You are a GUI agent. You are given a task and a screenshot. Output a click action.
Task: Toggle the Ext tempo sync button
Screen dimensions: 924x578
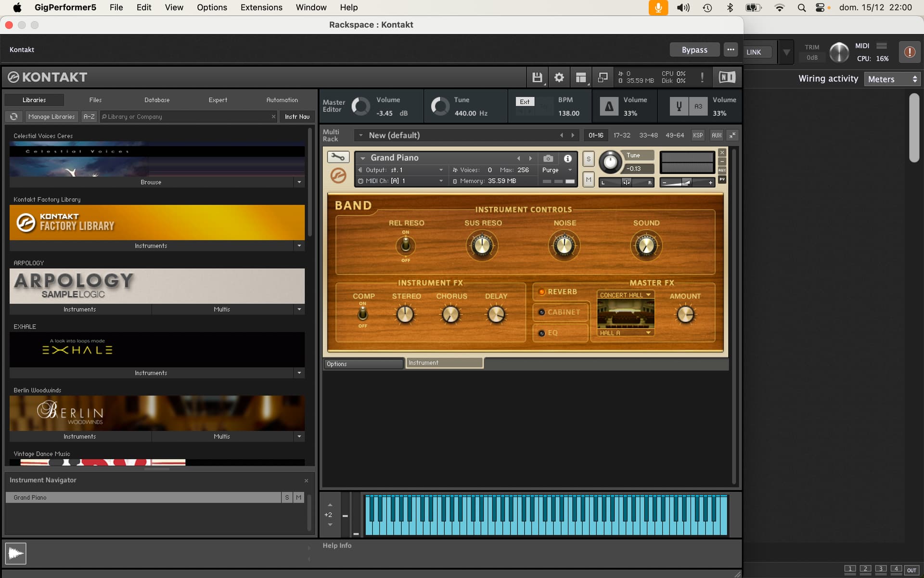(525, 102)
